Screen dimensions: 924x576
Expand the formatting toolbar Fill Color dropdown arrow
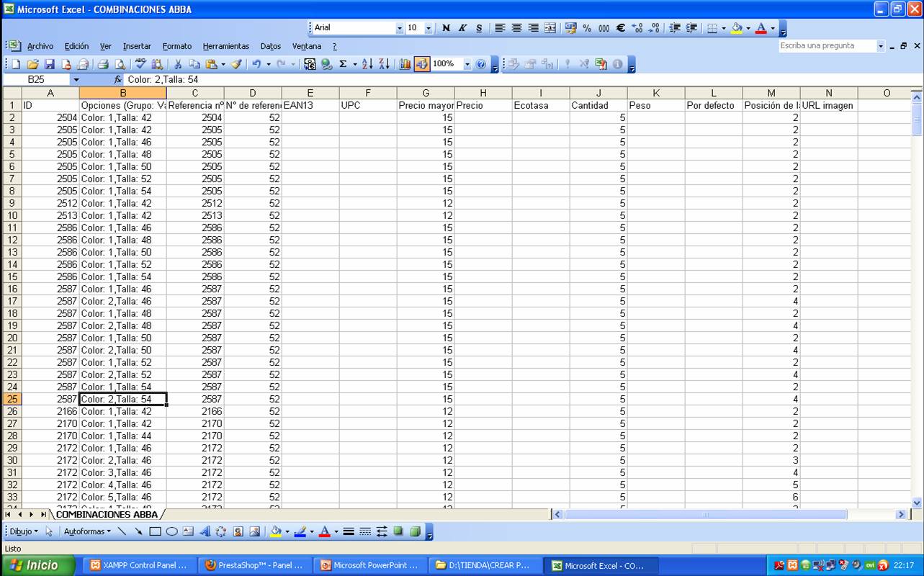[748, 28]
